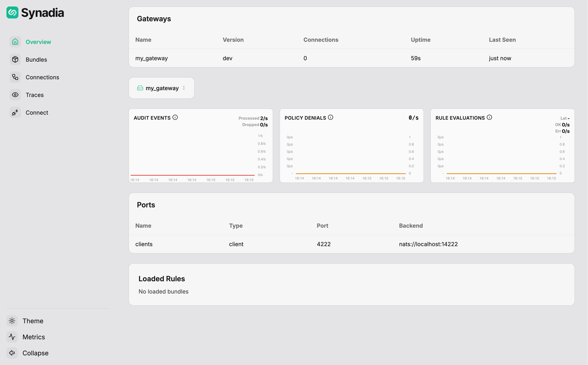Go to the Bundles page
Screen dimensions: 588x365
coord(37,60)
